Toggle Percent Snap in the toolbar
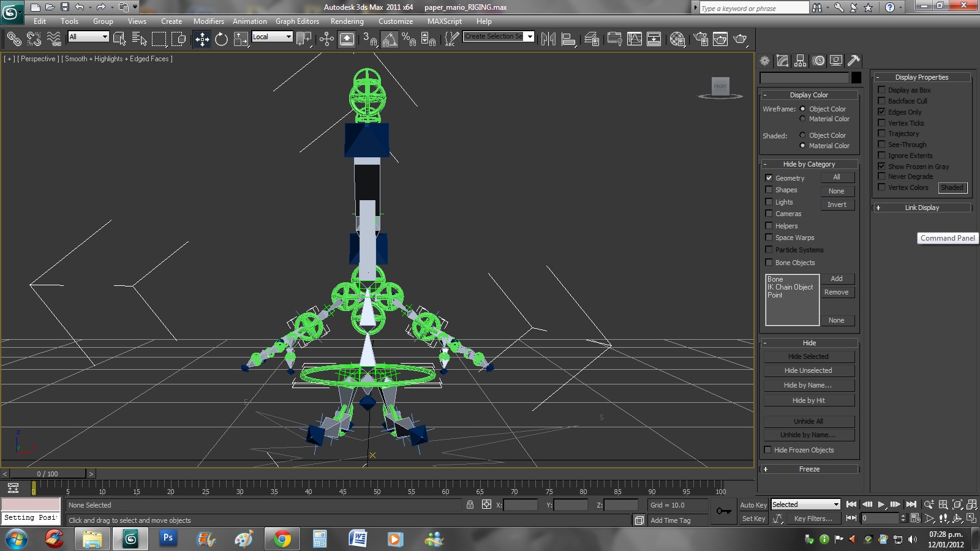Screen dimensions: 980x551 409,39
